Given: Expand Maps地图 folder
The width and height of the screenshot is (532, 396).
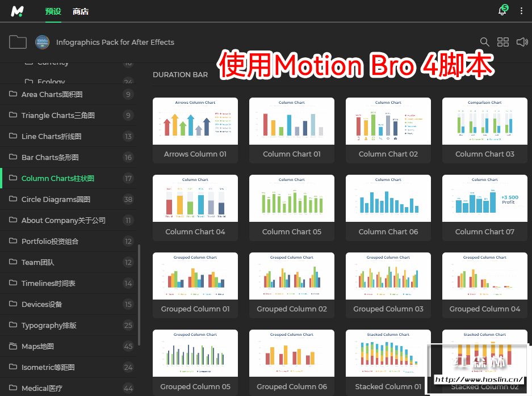Looking at the screenshot, I should pos(68,347).
